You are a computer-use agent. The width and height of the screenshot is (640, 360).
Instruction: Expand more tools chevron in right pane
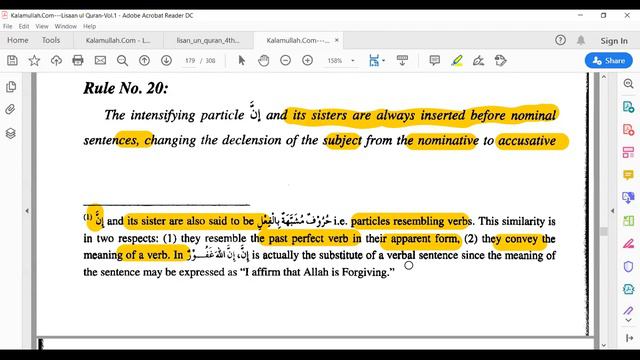tap(629, 320)
